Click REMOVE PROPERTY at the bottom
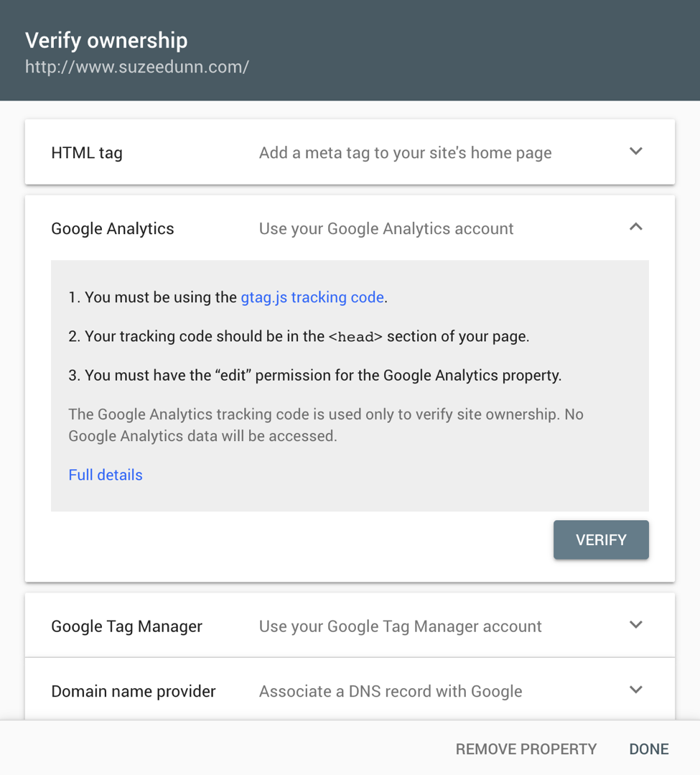The height and width of the screenshot is (775, 700). tap(526, 749)
